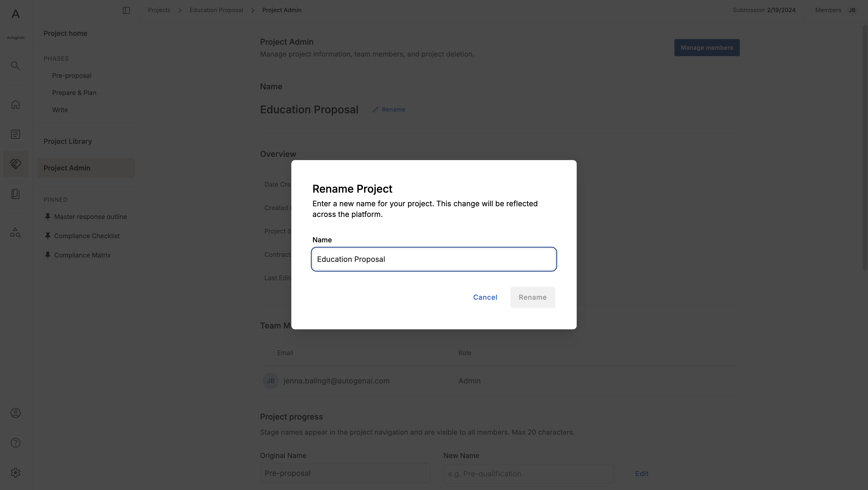Click pin icon beside Master response outline

pos(48,217)
